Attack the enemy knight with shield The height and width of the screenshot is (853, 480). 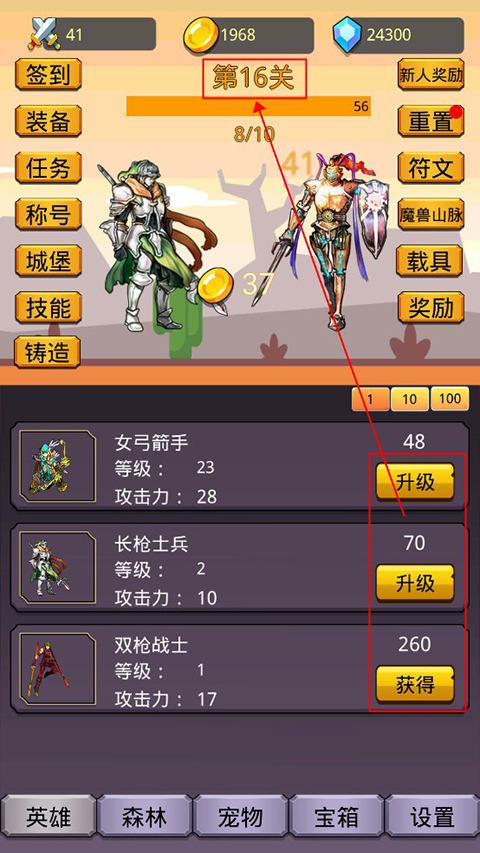[332, 241]
